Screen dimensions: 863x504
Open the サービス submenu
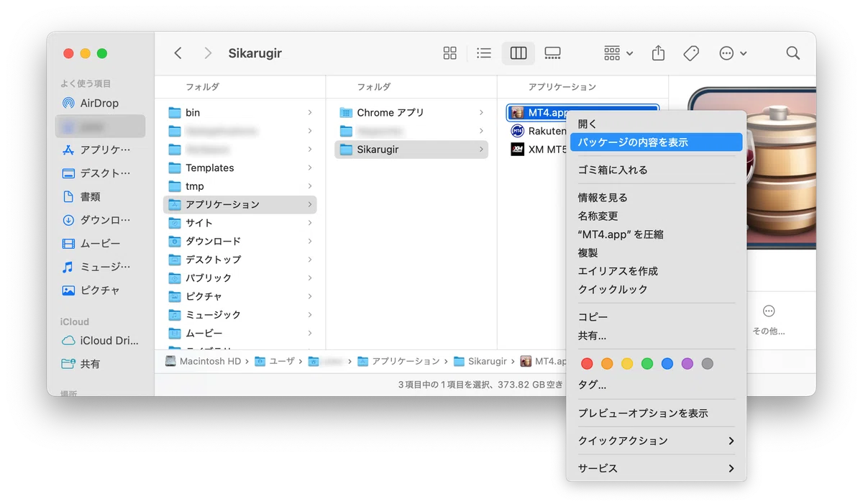tap(656, 468)
